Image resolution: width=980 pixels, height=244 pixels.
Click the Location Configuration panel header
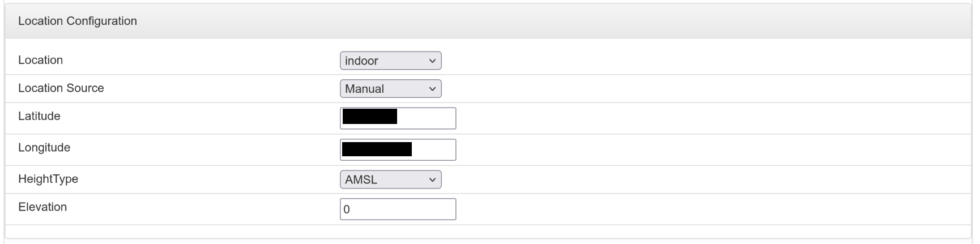(488, 21)
